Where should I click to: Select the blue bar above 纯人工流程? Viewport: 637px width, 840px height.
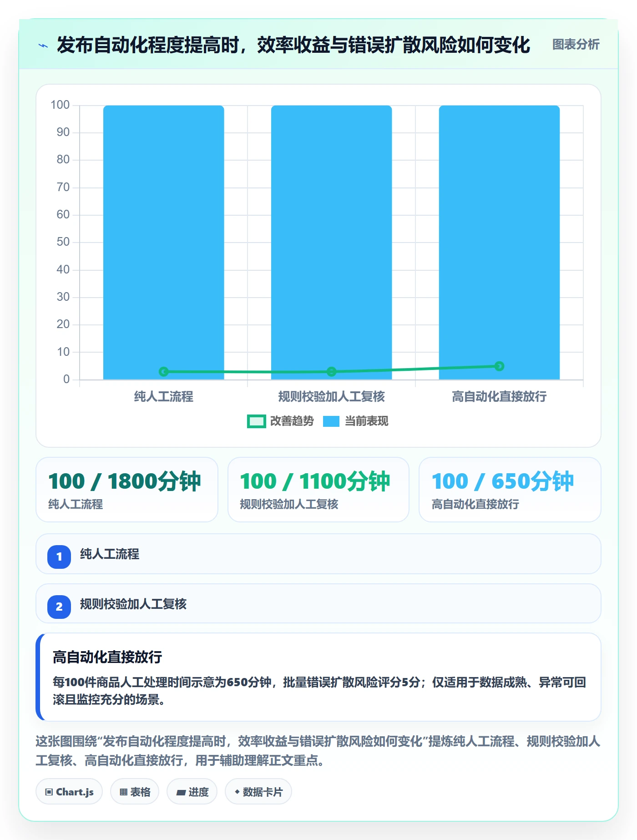point(164,242)
